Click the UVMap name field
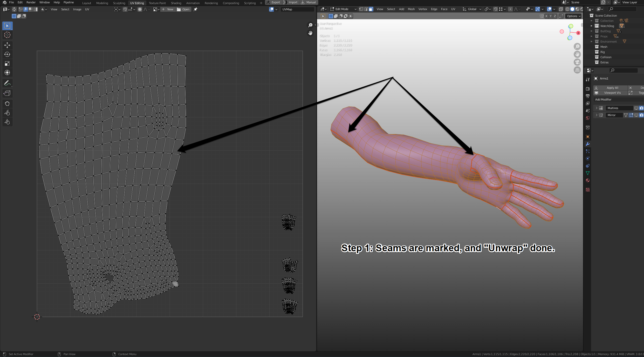Image resolution: width=644 pixels, height=357 pixels. click(x=297, y=9)
